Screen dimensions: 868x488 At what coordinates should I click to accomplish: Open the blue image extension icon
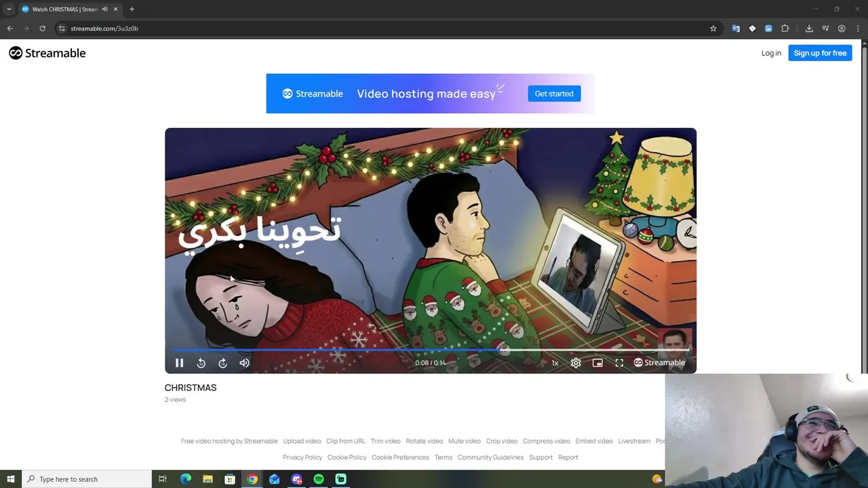click(x=768, y=28)
